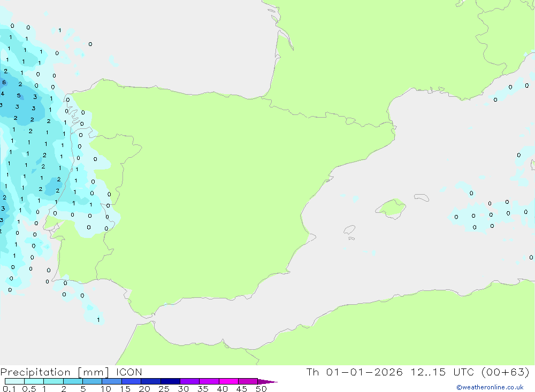Click the 20–25 mm dark navy legend swatch
The width and height of the screenshot is (535, 392).
click(x=151, y=381)
